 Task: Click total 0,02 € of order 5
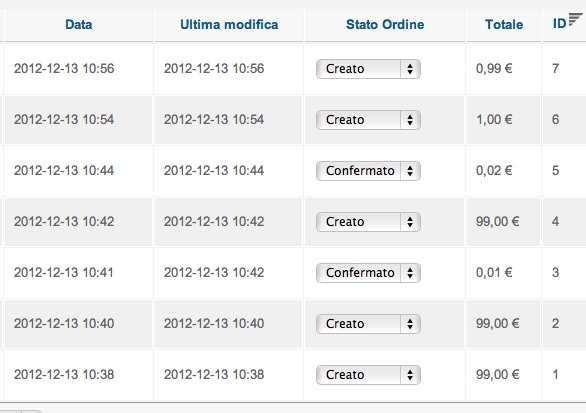494,170
